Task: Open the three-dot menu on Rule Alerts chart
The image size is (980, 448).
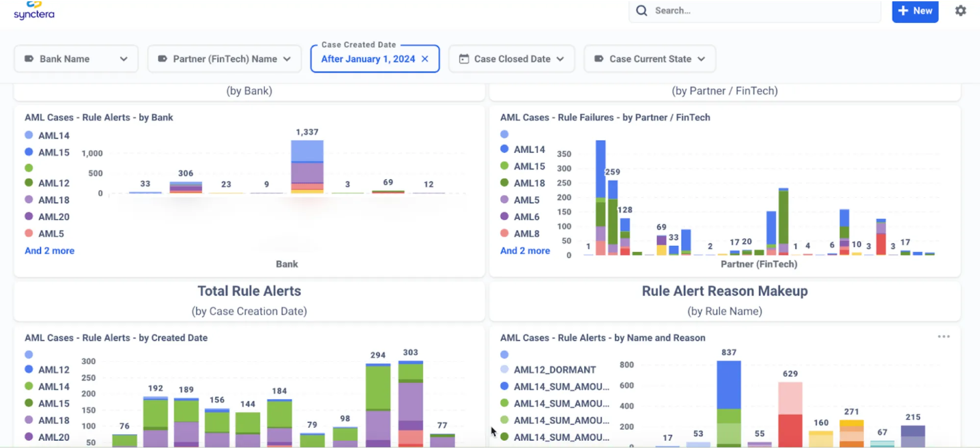Action: coord(943,336)
